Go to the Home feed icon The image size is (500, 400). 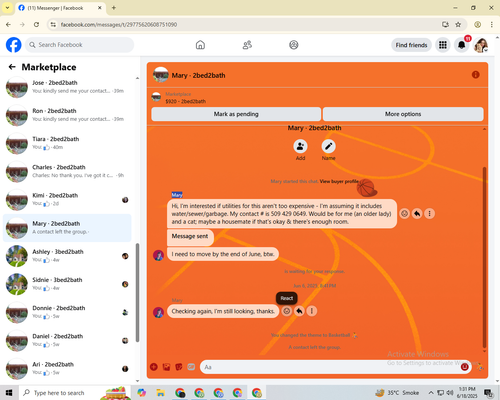tap(200, 45)
